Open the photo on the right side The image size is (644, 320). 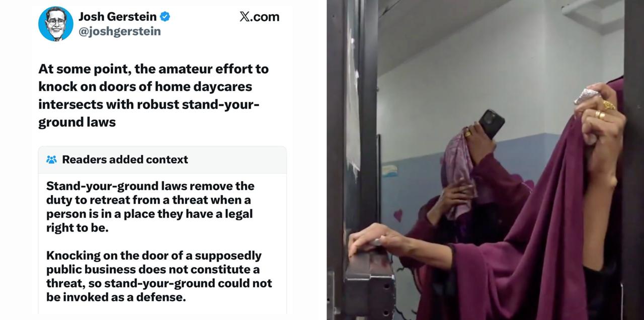point(486,160)
